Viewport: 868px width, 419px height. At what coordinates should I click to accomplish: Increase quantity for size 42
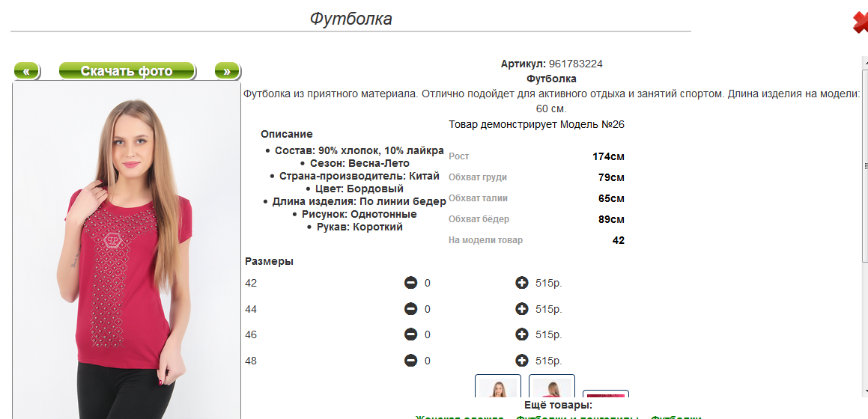coord(522,283)
